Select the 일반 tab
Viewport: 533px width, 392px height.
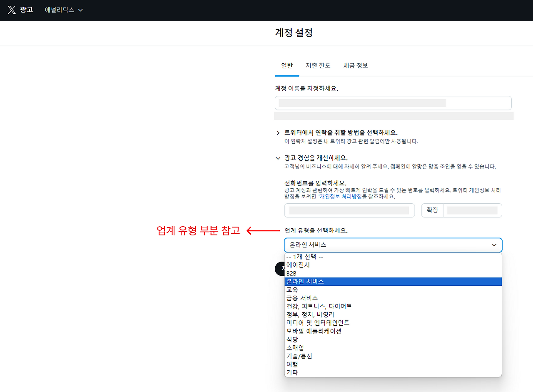pyautogui.click(x=287, y=65)
